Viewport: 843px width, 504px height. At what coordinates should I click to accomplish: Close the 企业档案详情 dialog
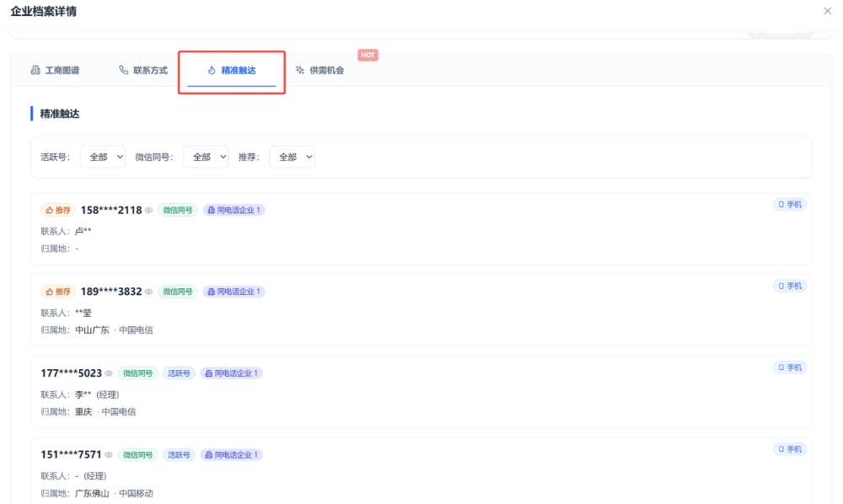click(x=827, y=11)
